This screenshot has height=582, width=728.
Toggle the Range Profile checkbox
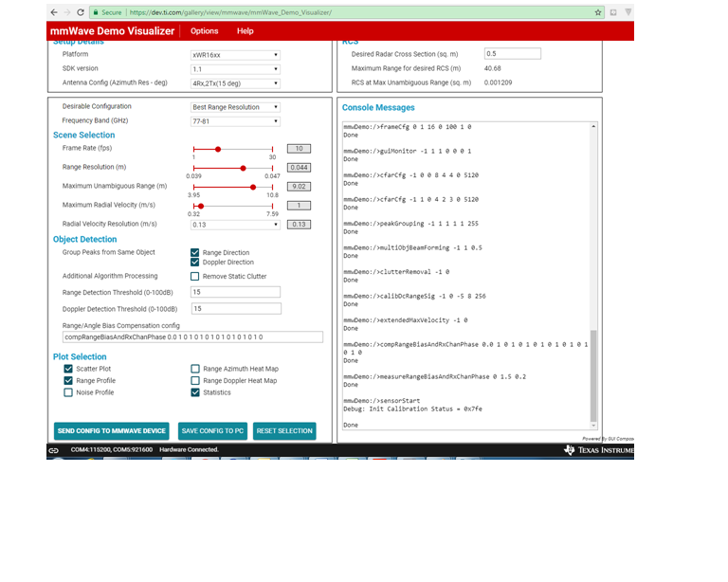[x=68, y=380]
